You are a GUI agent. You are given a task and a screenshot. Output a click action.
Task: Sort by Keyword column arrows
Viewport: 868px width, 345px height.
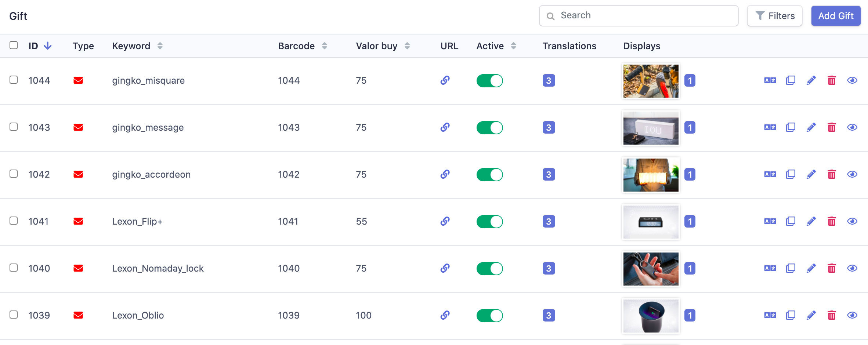click(160, 46)
